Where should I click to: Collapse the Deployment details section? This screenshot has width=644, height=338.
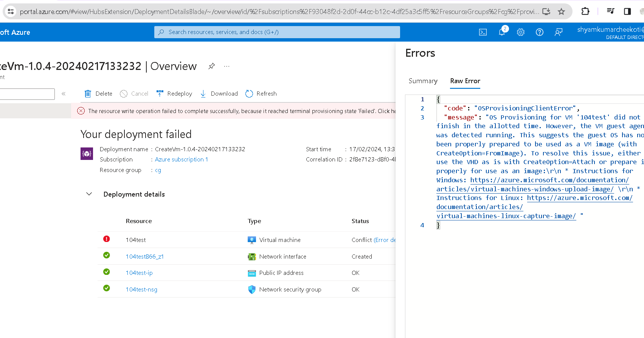(89, 194)
